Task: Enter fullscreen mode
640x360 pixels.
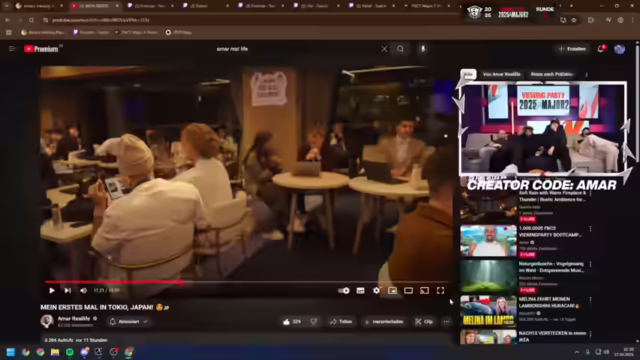Action: 440,291
